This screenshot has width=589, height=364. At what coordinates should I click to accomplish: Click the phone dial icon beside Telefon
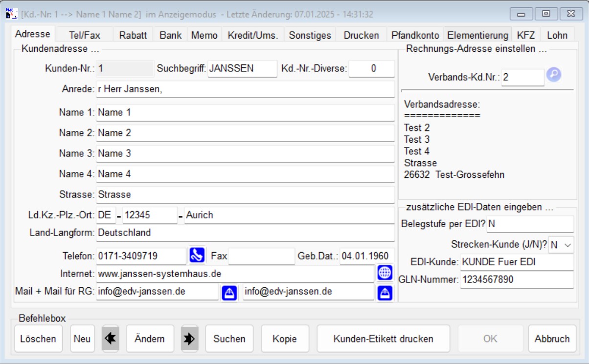pos(197,256)
